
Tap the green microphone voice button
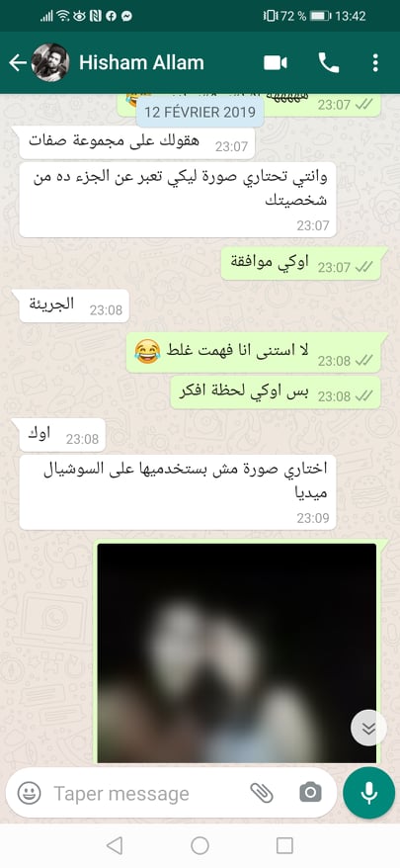tap(369, 793)
